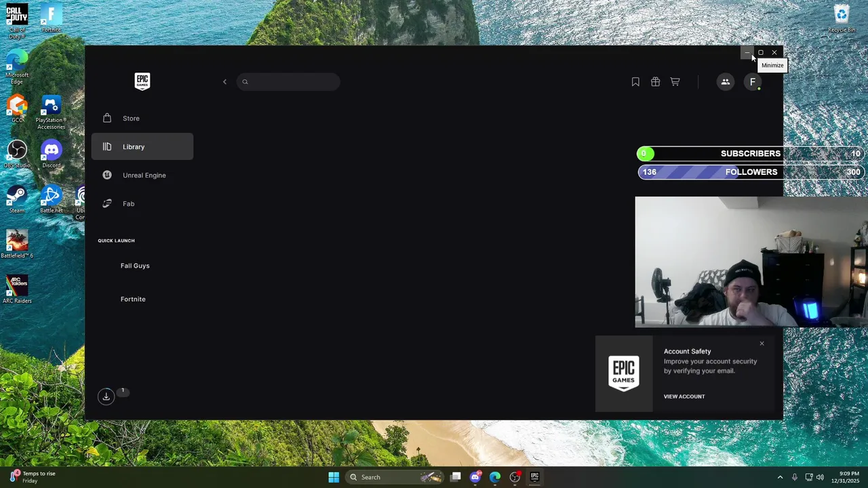This screenshot has width=868, height=488.
Task: Click the taskbar Search box
Action: coord(395,477)
